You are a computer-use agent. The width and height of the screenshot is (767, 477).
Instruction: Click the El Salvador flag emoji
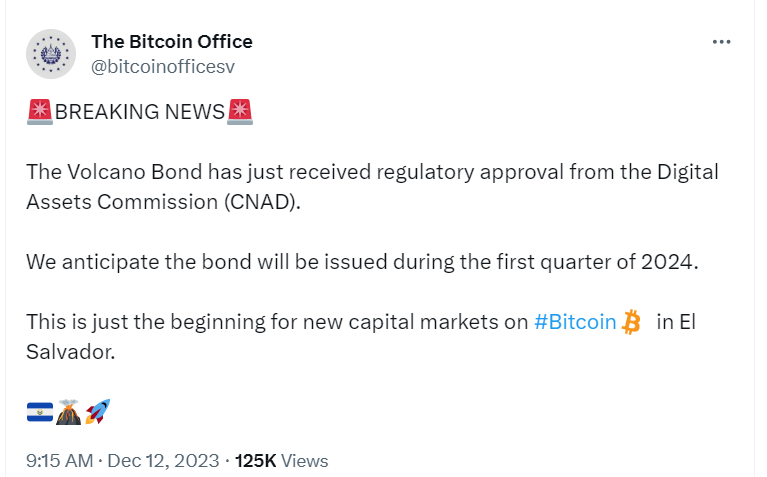point(40,412)
